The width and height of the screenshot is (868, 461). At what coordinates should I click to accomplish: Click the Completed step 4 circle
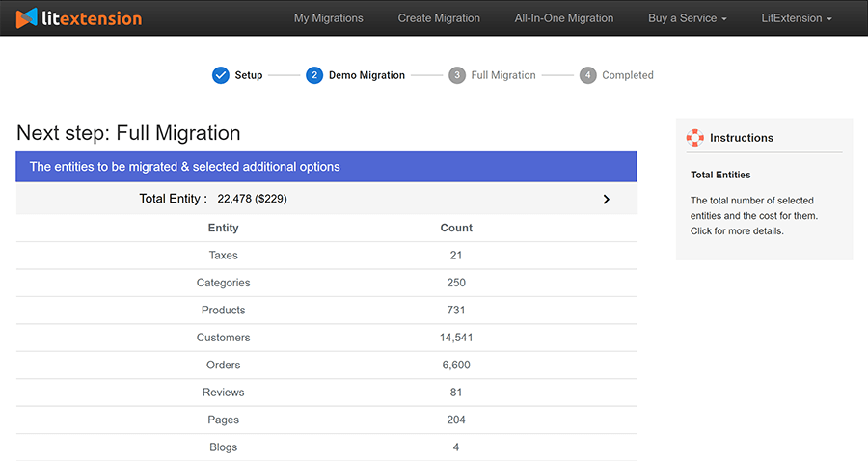point(588,75)
